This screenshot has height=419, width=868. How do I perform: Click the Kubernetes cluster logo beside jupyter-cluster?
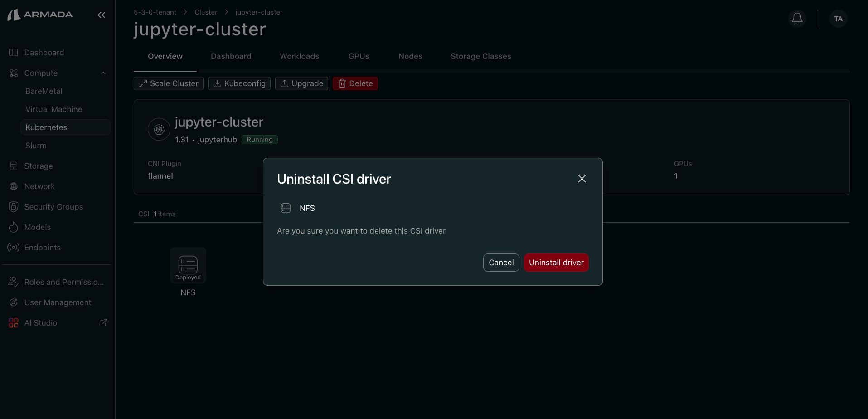coord(159,129)
